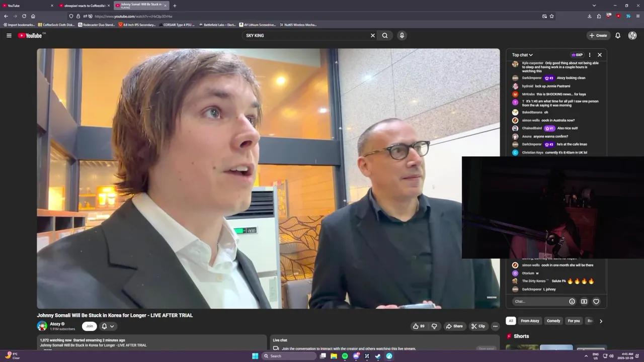Send a heart reaction in chat
The image size is (644, 362).
[596, 301]
